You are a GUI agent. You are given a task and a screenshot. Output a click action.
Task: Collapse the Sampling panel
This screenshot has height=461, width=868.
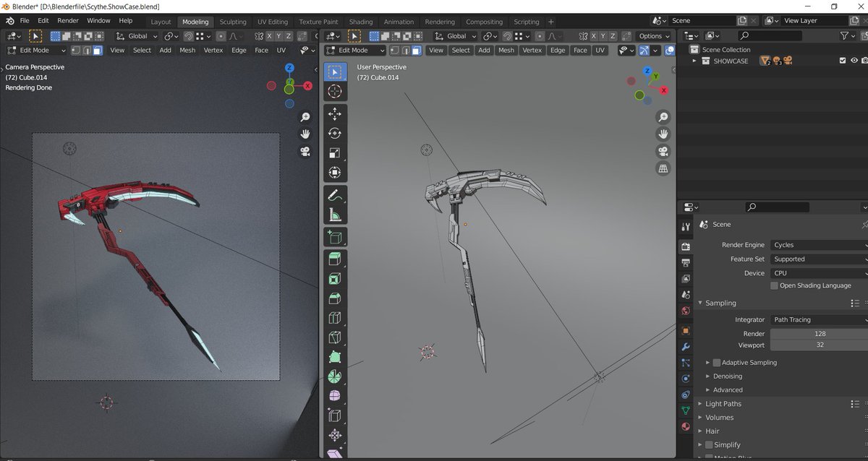700,303
